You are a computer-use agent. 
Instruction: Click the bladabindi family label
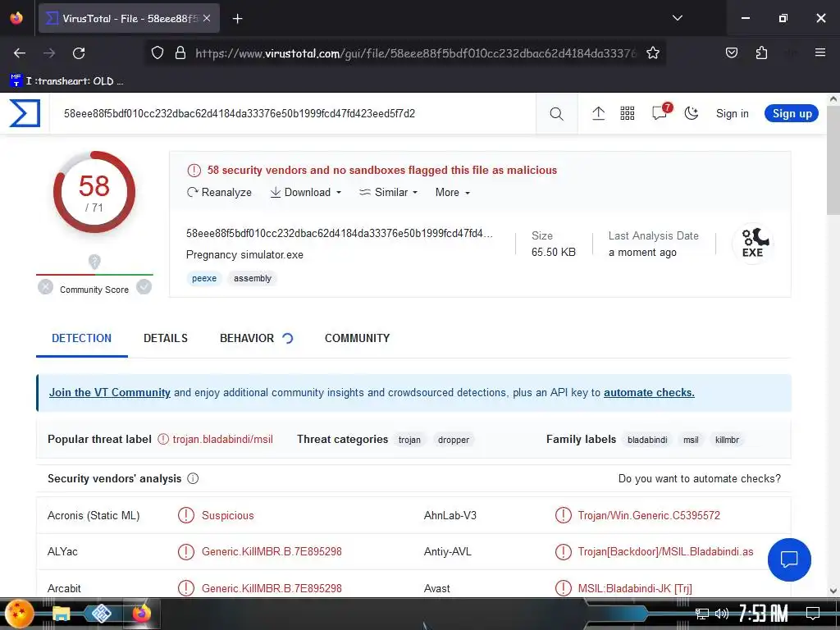(647, 440)
